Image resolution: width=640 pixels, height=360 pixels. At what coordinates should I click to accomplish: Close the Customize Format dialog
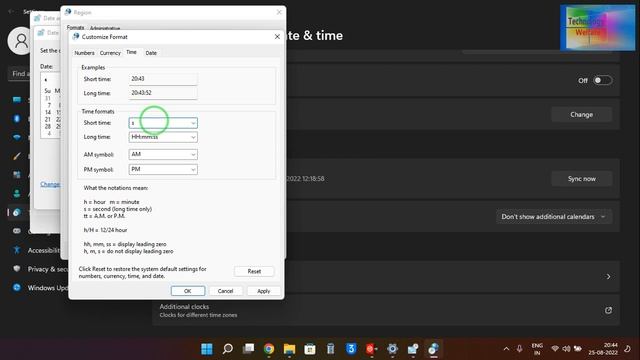click(277, 37)
